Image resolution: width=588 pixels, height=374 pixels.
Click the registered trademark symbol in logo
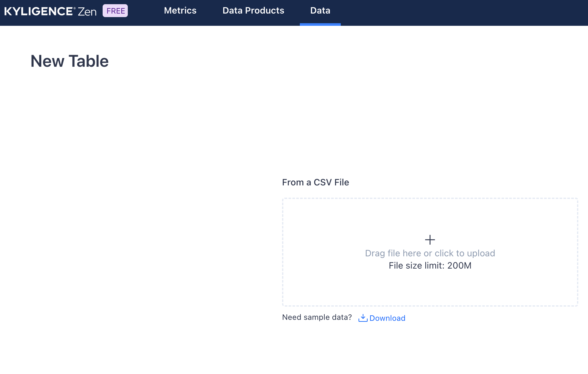pyautogui.click(x=75, y=8)
